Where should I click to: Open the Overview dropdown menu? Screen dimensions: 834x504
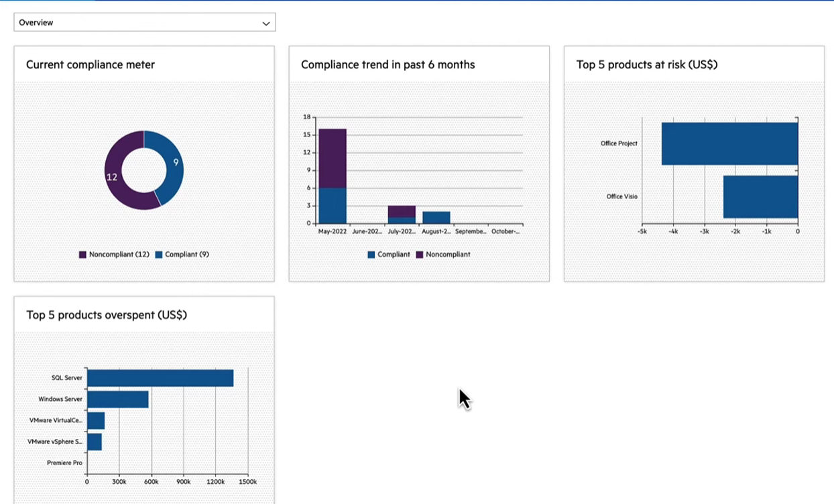tap(144, 23)
